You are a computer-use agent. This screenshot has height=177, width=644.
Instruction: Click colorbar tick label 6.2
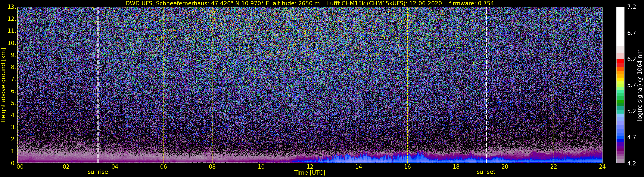coord(632,59)
